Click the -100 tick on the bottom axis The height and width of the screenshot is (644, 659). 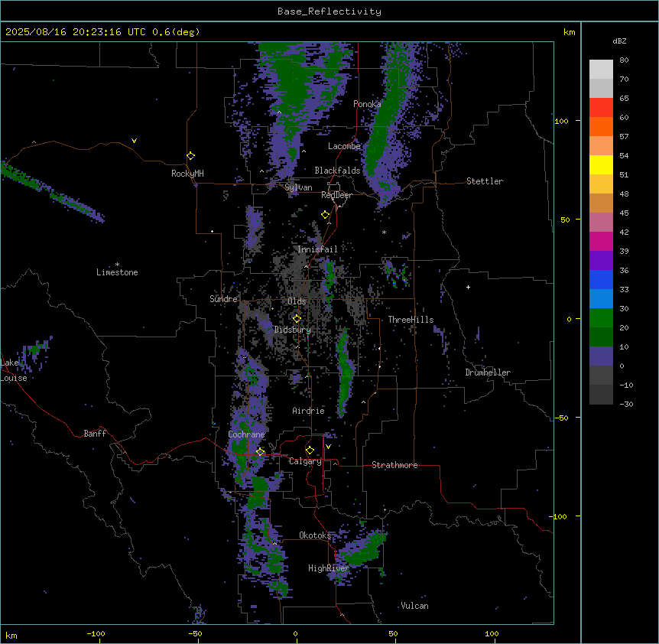(96, 634)
